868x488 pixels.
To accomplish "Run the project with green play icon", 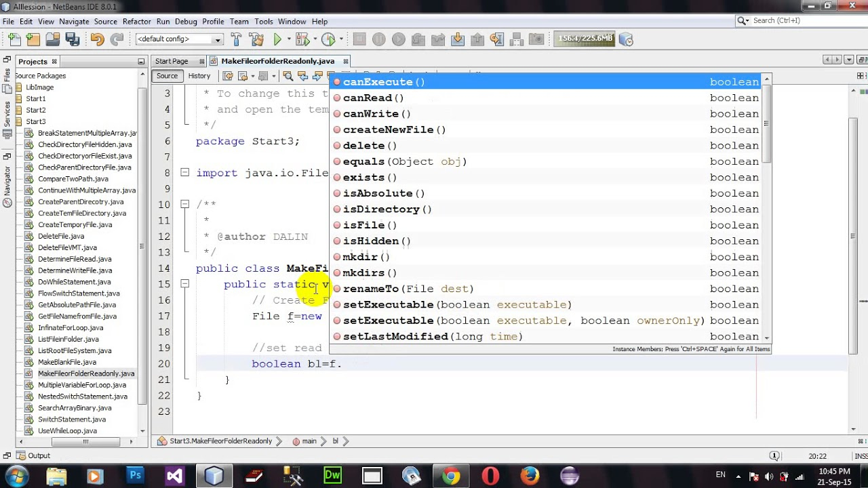I will click(x=277, y=39).
